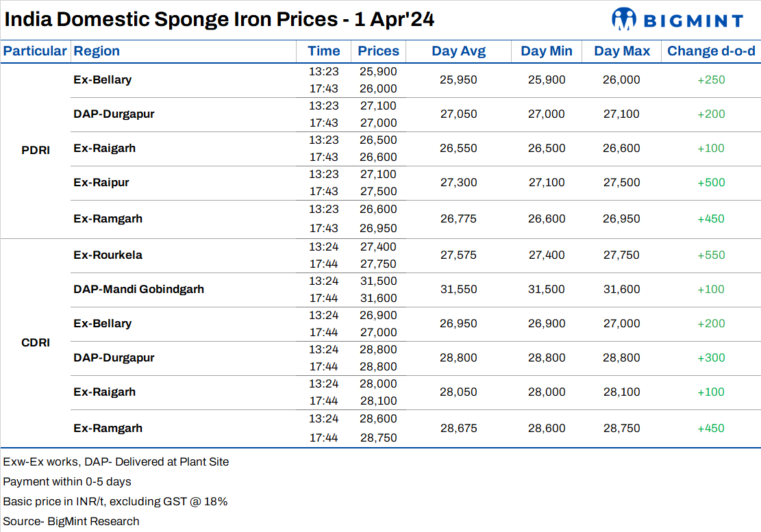Select the Particular column header
Image resolution: width=761 pixels, height=532 pixels.
35,51
